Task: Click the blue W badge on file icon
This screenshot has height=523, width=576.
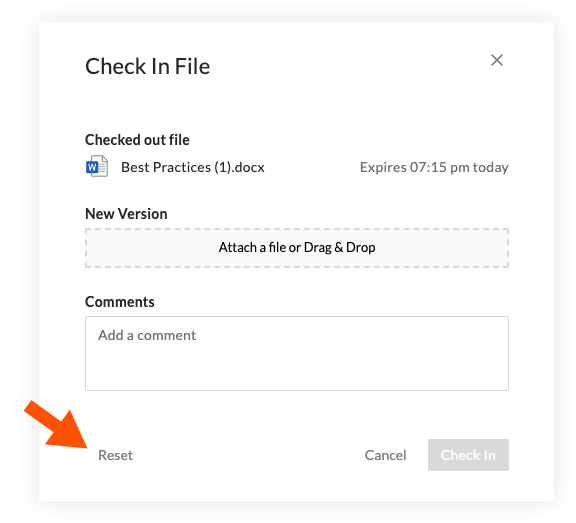Action: (92, 167)
